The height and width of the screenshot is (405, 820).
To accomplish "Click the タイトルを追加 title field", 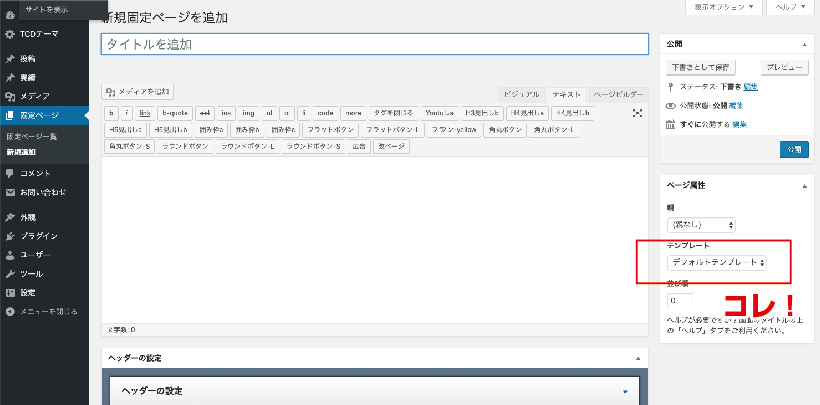I will 375,45.
